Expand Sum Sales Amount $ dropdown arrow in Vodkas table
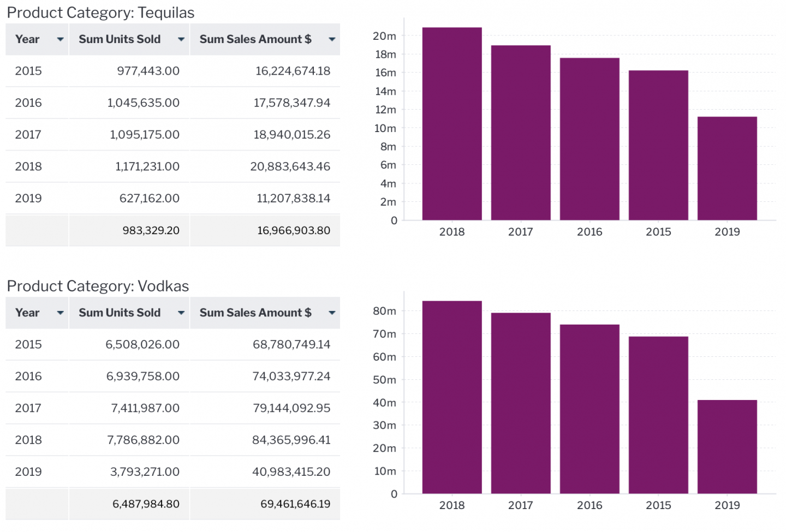The width and height of the screenshot is (786, 532). (x=332, y=313)
